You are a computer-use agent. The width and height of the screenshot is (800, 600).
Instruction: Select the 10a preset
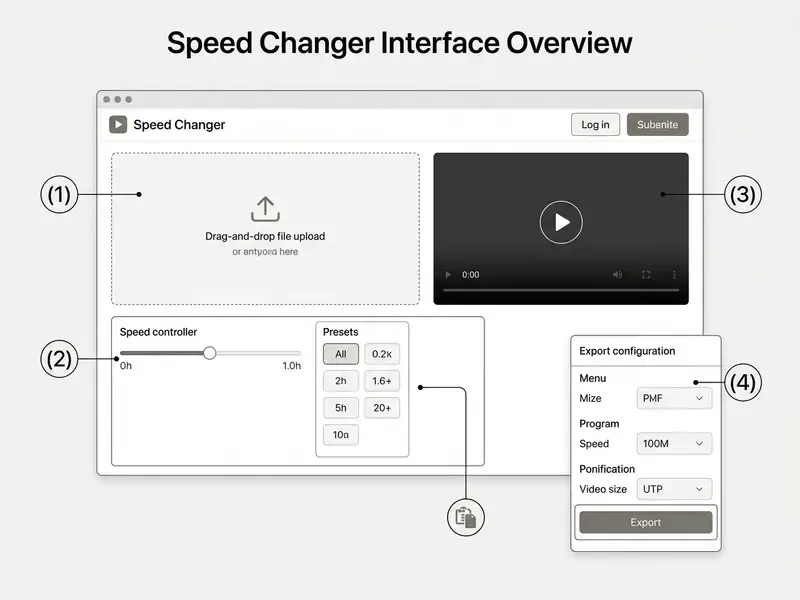[341, 435]
